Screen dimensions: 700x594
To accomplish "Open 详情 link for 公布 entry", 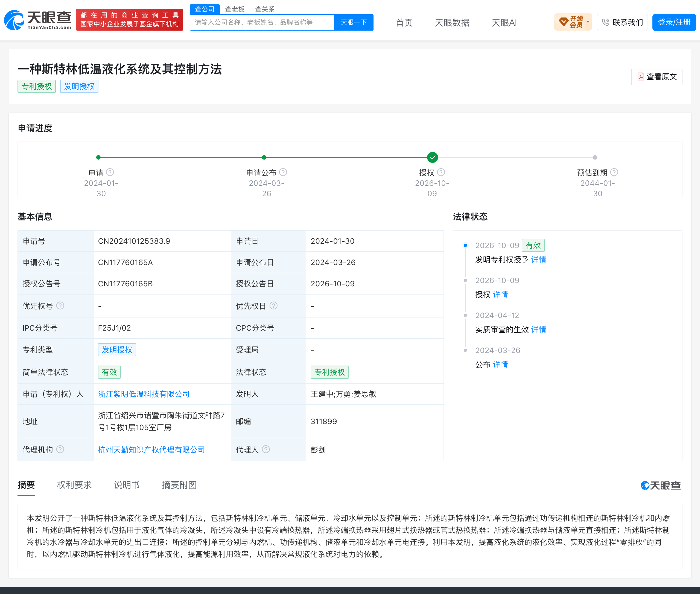I will pyautogui.click(x=500, y=365).
